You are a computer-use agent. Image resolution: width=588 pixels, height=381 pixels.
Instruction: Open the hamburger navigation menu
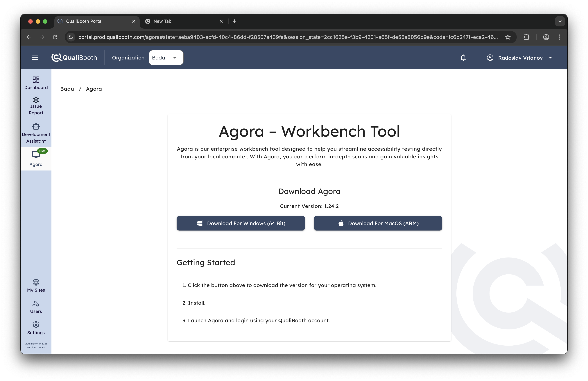[35, 58]
